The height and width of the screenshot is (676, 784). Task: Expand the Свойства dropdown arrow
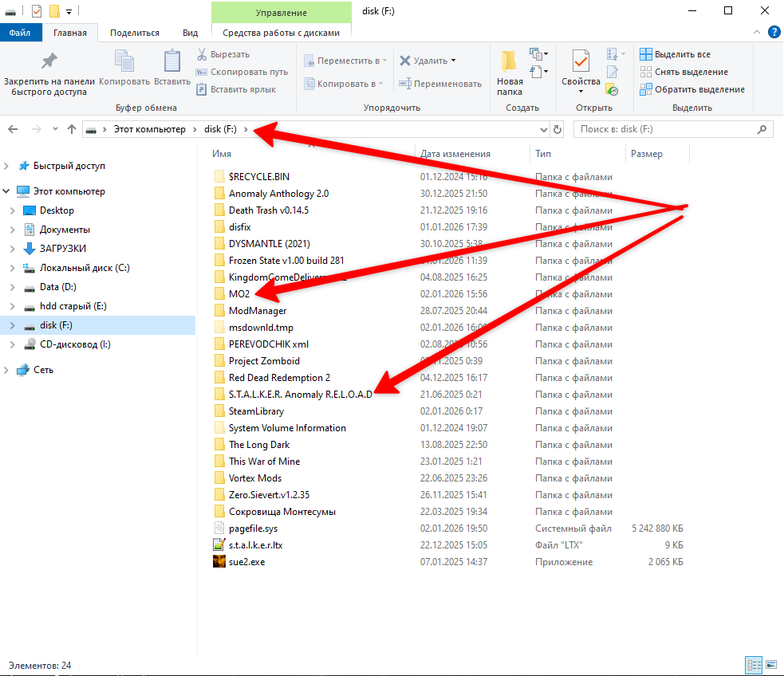tap(581, 92)
